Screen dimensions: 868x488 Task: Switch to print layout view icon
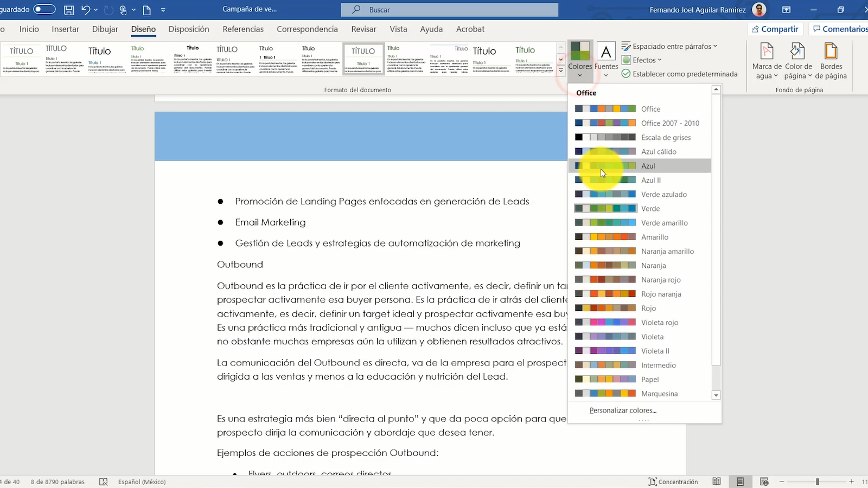click(740, 481)
